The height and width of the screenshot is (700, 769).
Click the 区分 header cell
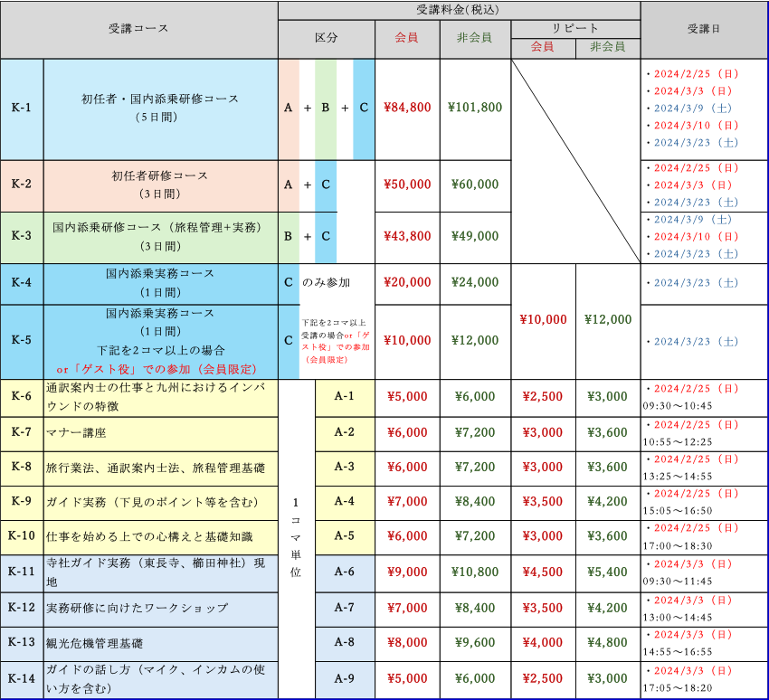(327, 38)
